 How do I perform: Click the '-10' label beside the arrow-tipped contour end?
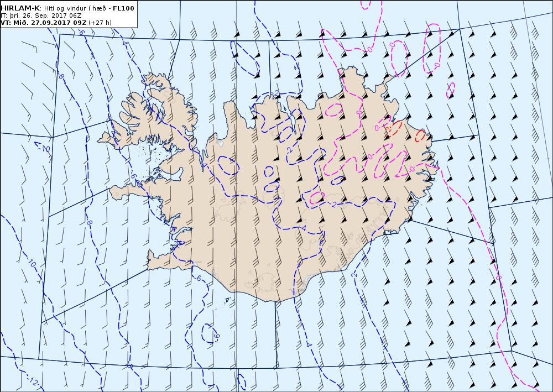pos(44,148)
